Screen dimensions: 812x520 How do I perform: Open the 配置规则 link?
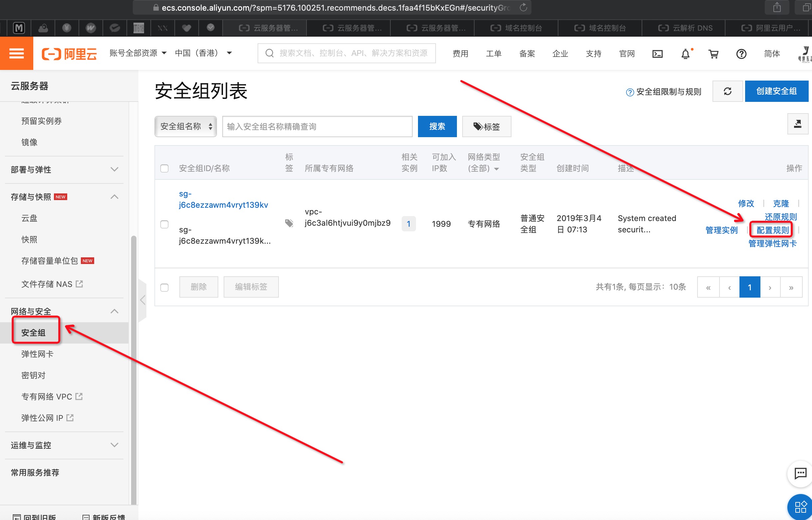pyautogui.click(x=772, y=230)
